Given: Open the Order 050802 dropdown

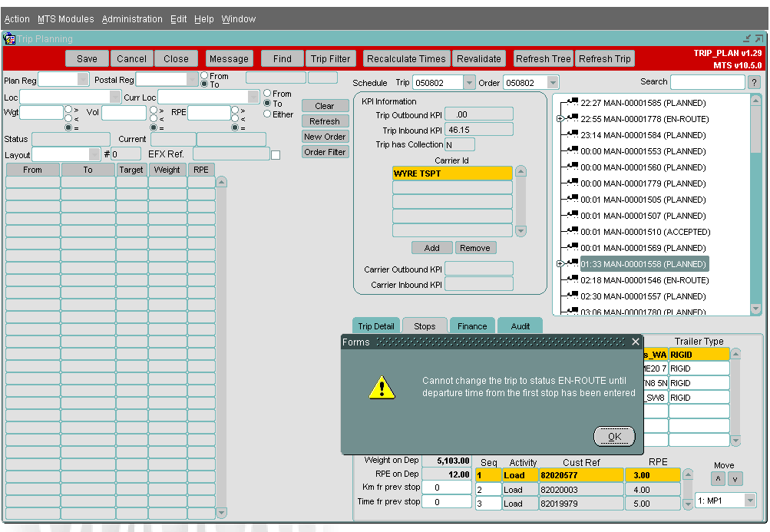Looking at the screenshot, I should click(553, 83).
